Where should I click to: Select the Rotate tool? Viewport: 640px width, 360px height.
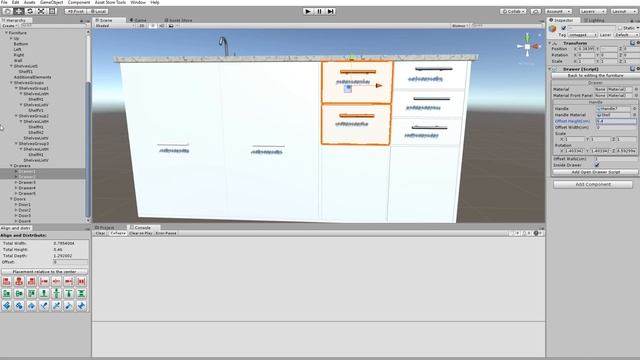pyautogui.click(x=30, y=11)
